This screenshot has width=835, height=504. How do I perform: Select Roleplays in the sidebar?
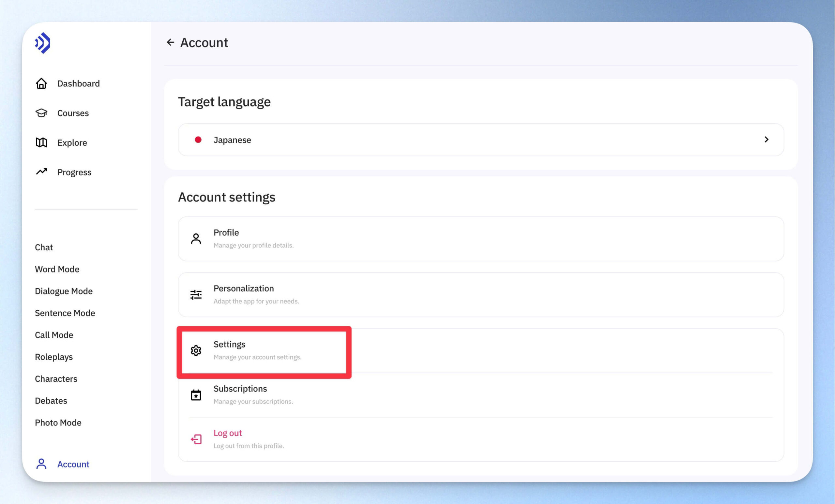54,357
